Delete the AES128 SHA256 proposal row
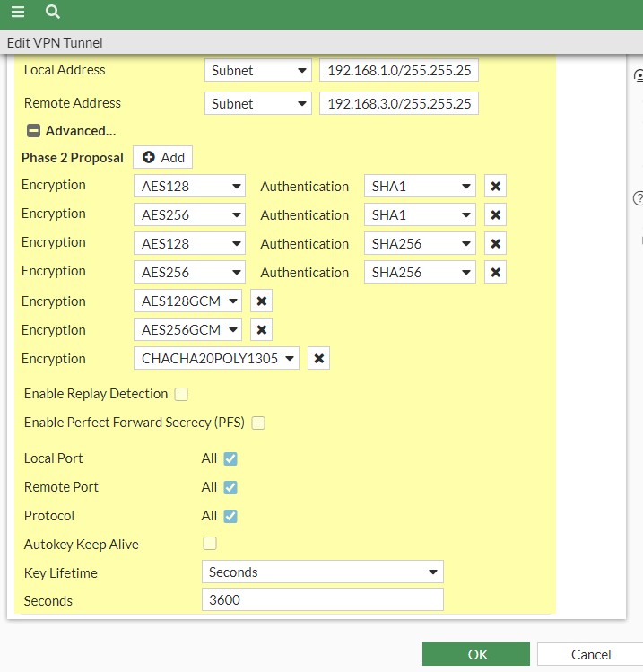 point(495,244)
